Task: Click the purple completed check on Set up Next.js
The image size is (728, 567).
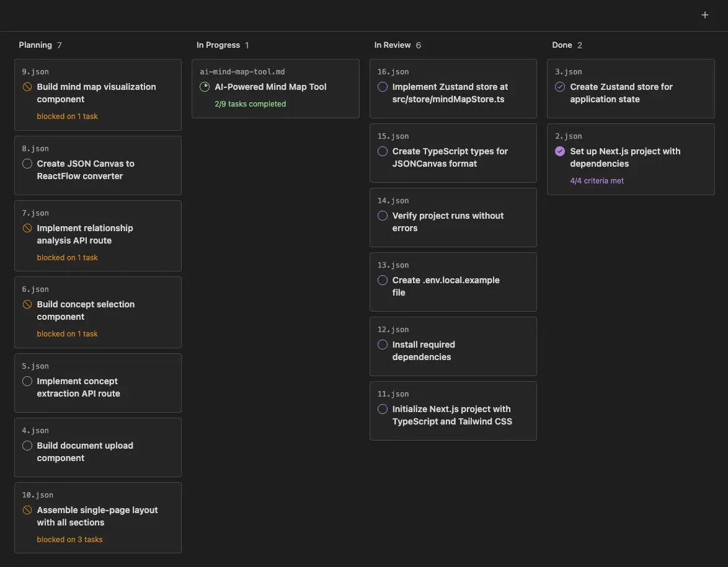Action: 560,152
